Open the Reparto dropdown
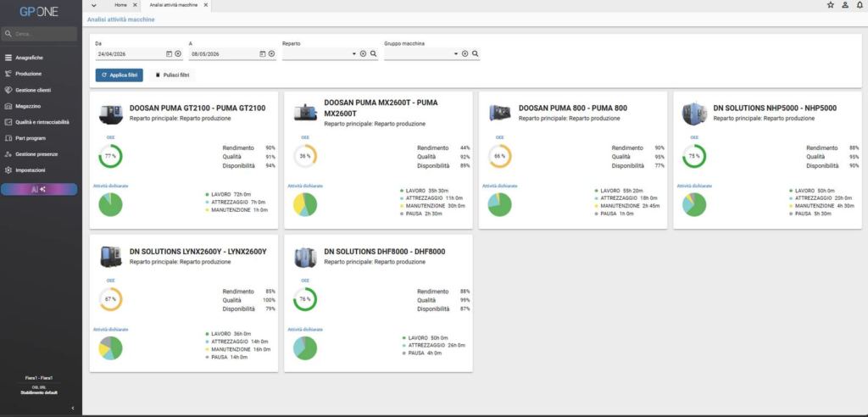The height and width of the screenshot is (417, 868). [x=354, y=53]
